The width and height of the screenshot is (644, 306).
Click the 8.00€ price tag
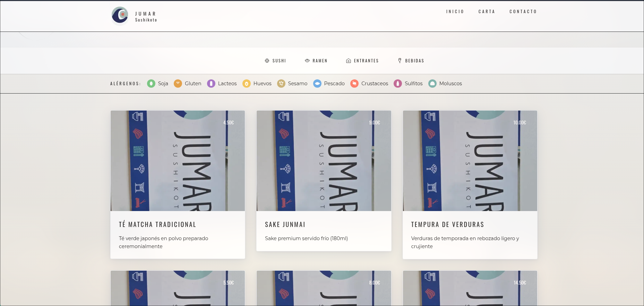point(375,283)
